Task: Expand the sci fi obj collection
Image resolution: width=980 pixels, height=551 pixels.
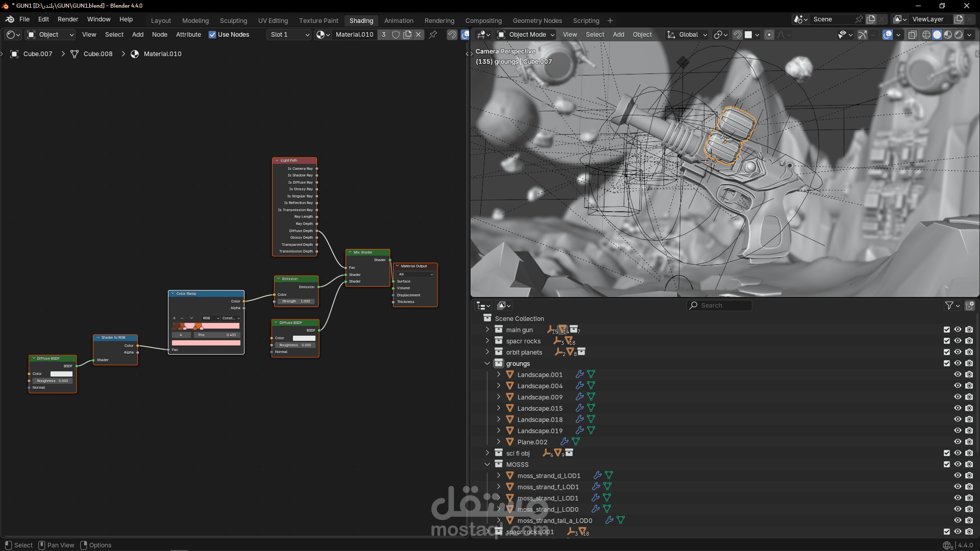Action: click(x=487, y=453)
